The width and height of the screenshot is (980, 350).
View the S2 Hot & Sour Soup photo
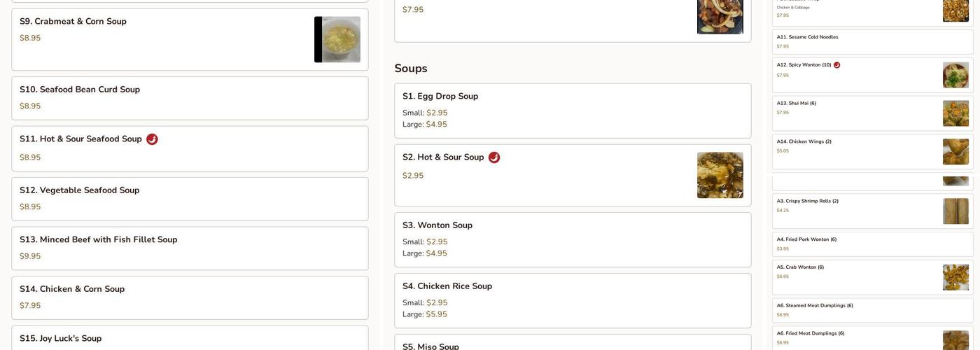(720, 175)
